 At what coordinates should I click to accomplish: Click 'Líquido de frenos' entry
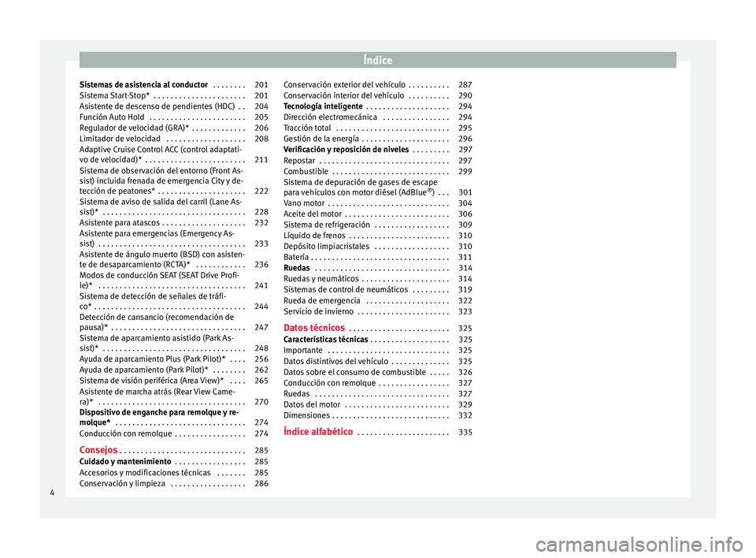pos(314,236)
